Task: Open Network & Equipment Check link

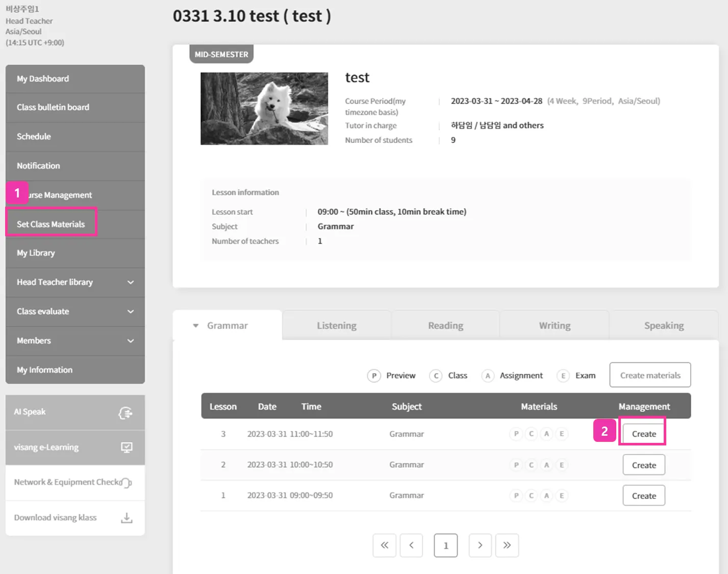Action: (75, 482)
